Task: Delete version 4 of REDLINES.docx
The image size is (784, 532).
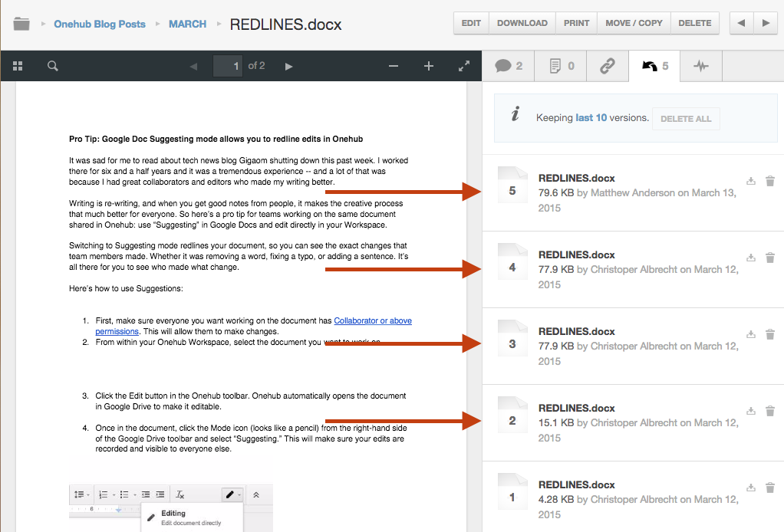Action: tap(770, 258)
